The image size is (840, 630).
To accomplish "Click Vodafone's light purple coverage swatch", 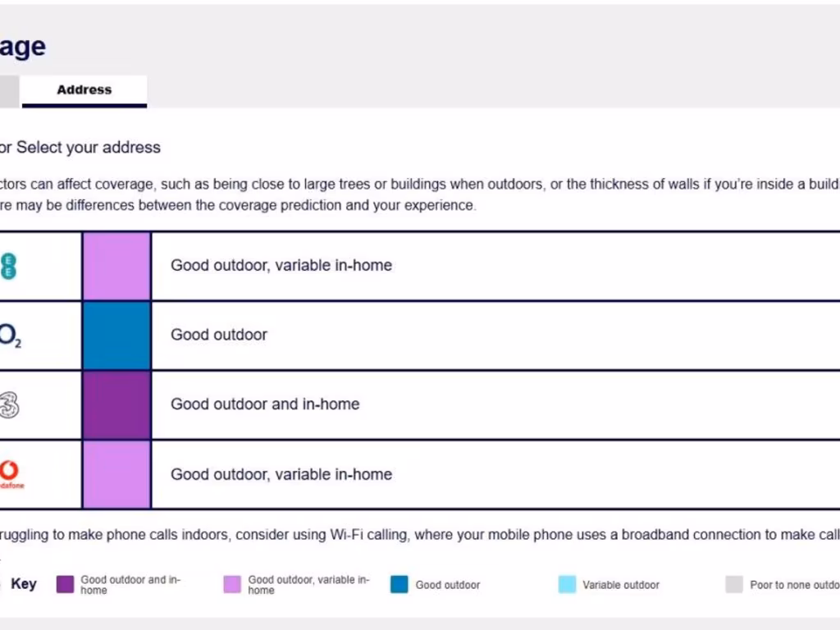I will coord(116,474).
